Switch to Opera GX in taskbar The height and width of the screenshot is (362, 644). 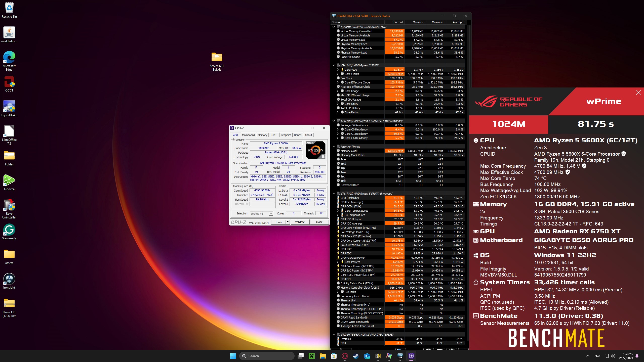tap(345, 356)
